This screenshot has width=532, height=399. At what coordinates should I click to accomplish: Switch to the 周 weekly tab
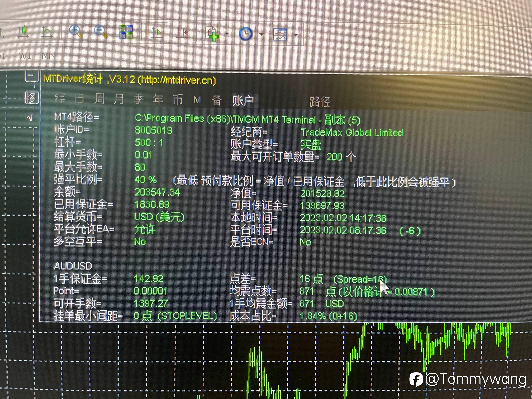[99, 99]
